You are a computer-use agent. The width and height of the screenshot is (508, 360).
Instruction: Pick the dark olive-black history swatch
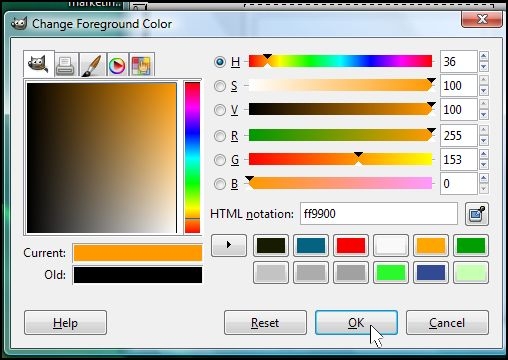[271, 246]
